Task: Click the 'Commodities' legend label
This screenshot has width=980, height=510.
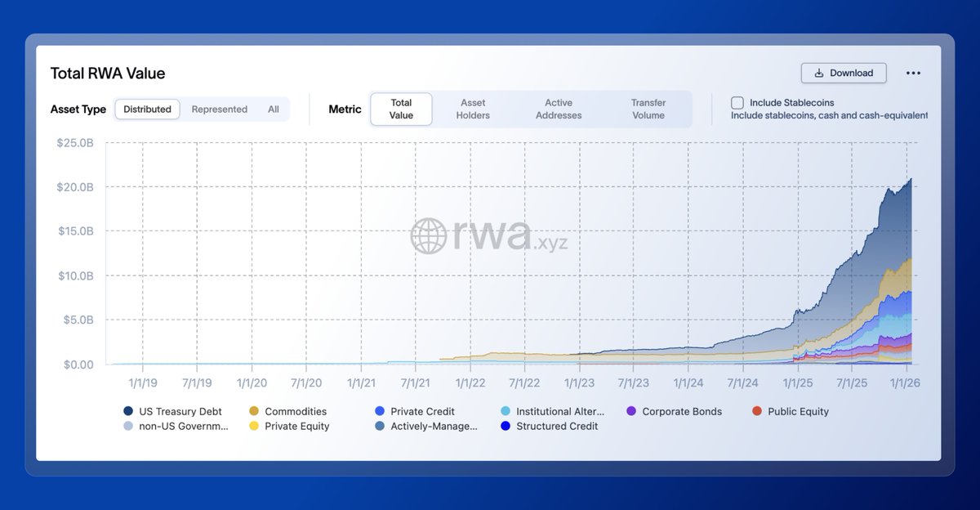Action: [296, 412]
